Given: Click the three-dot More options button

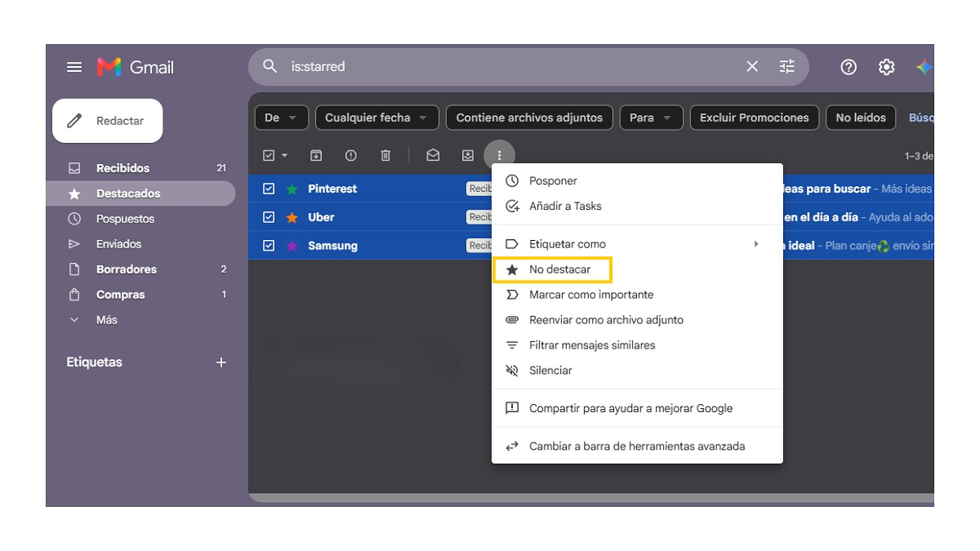Looking at the screenshot, I should point(499,155).
